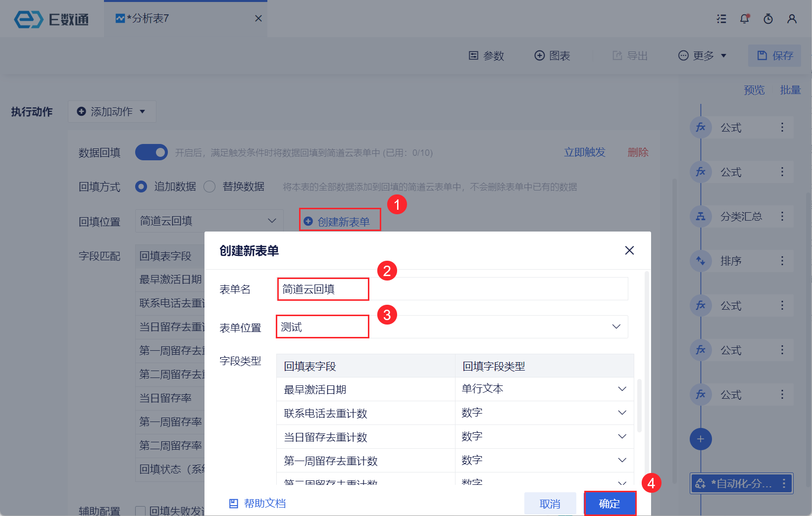Select the third 公式 step icon
The height and width of the screenshot is (516, 812).
pos(701,306)
